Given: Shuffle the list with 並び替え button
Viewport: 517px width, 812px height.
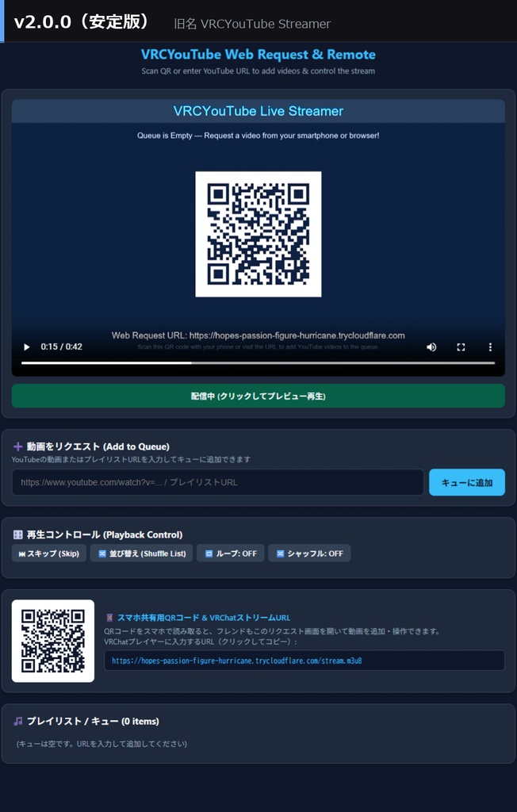Looking at the screenshot, I should (x=141, y=553).
